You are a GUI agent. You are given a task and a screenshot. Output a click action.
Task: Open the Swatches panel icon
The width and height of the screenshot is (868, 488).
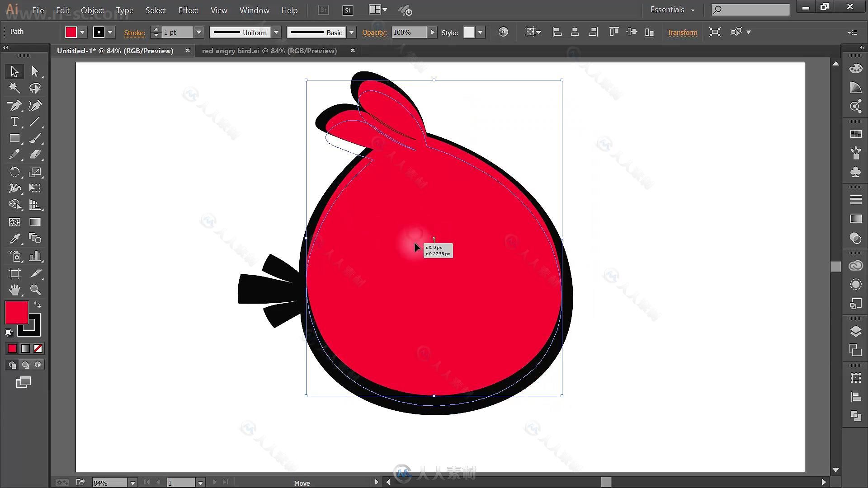(855, 134)
